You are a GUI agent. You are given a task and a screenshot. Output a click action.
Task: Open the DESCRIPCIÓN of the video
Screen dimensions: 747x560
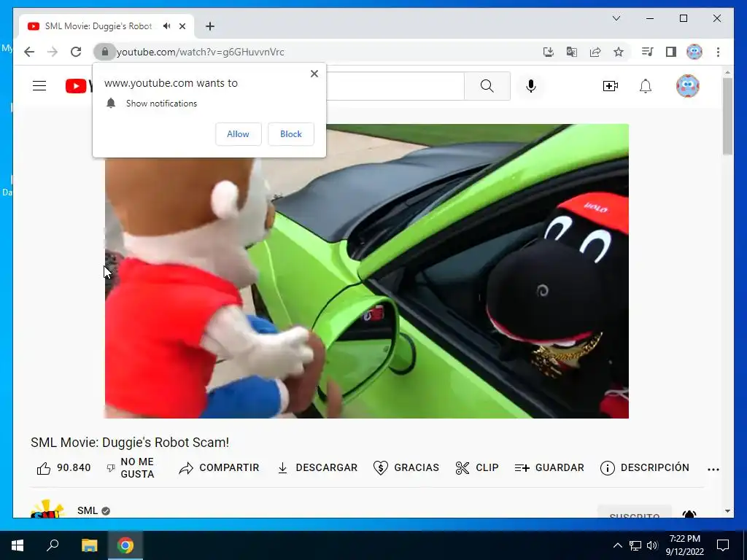[645, 468]
